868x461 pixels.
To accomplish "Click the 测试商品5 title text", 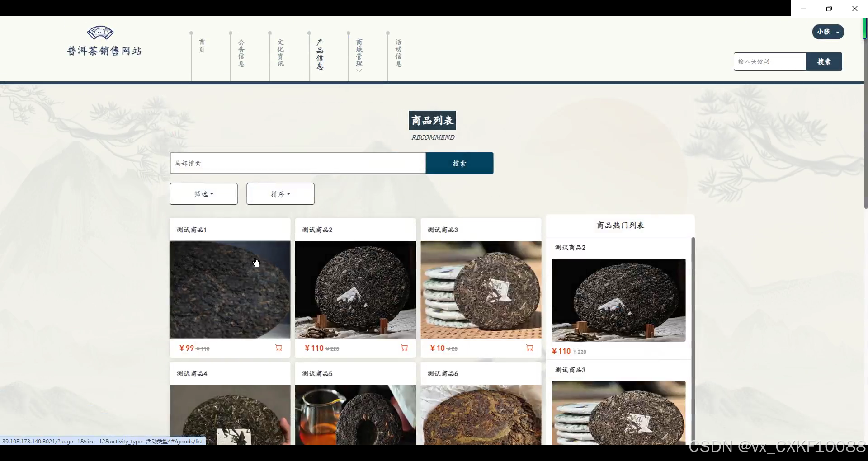I will click(317, 374).
